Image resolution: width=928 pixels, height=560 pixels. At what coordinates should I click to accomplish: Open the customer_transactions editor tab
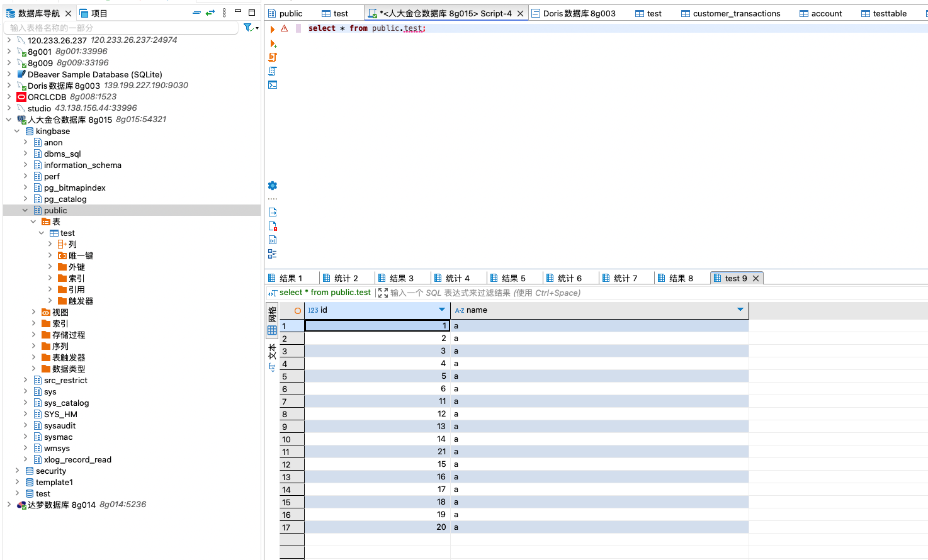(730, 13)
